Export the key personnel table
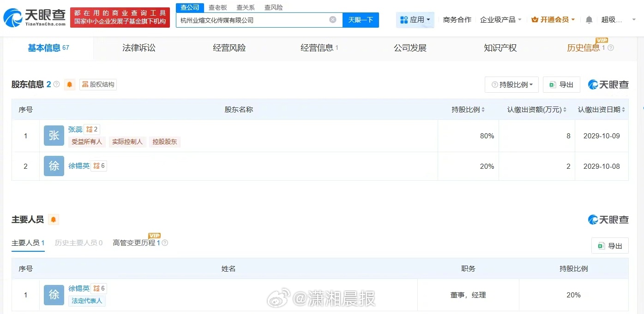This screenshot has width=644, height=314. 610,246
